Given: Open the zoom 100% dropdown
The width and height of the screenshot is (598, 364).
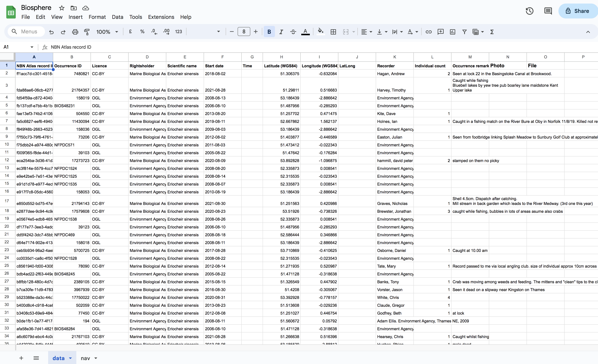Looking at the screenshot, I should [107, 32].
